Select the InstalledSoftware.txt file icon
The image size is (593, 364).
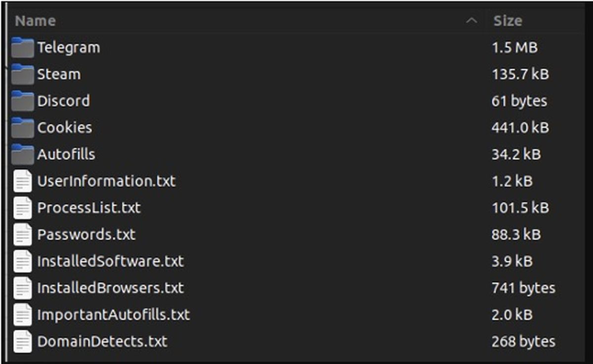(22, 261)
